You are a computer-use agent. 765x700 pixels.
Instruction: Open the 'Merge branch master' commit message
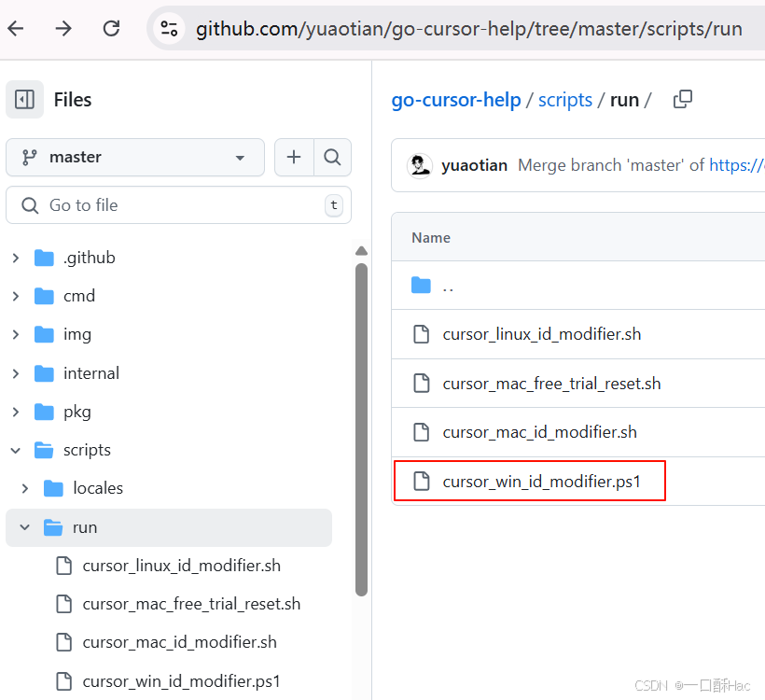pos(611,165)
